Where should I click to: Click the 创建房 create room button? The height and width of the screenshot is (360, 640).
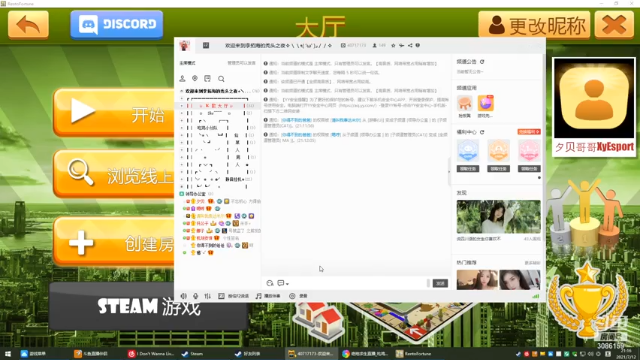pos(114,242)
